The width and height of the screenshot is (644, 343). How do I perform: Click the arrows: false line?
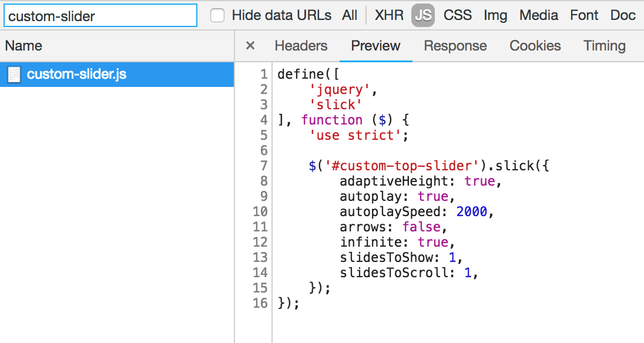tap(393, 227)
